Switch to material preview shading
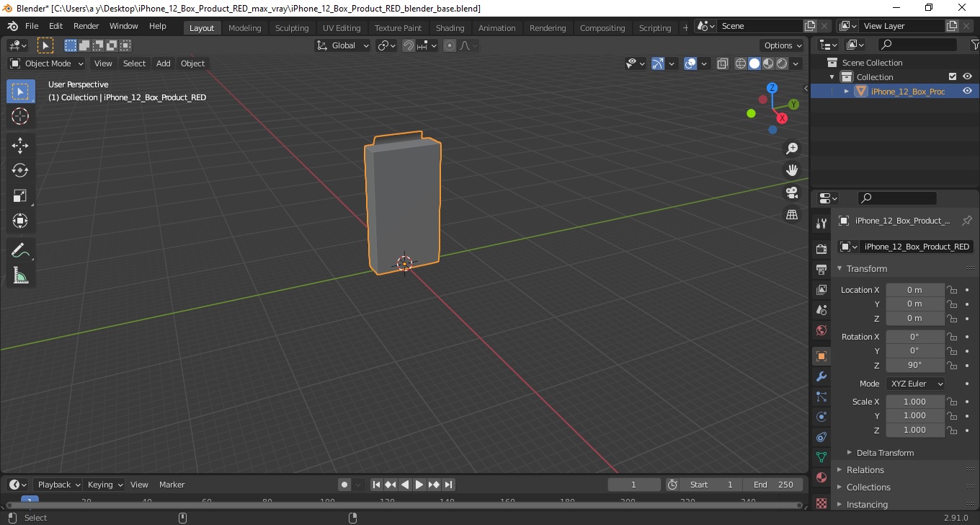980x525 pixels. click(768, 63)
